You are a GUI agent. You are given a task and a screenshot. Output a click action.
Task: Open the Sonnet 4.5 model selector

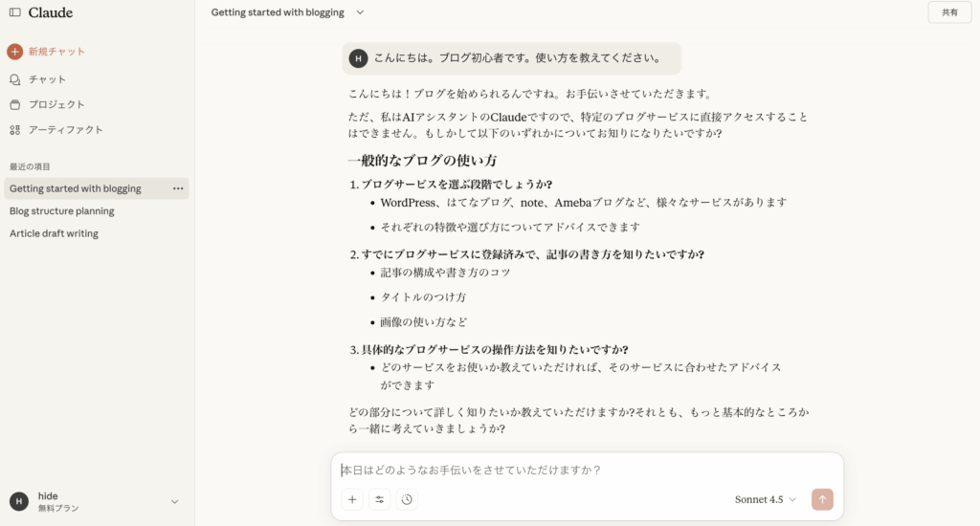765,499
